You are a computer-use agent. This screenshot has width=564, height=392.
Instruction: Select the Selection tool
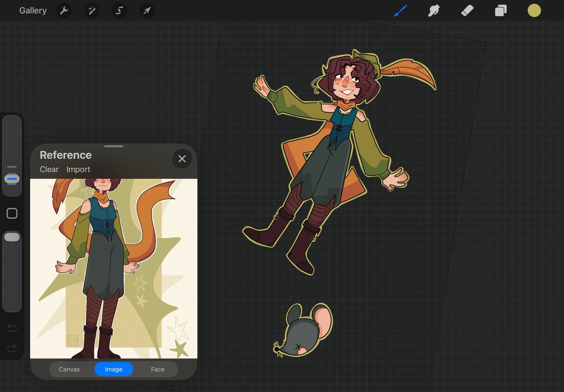point(119,10)
